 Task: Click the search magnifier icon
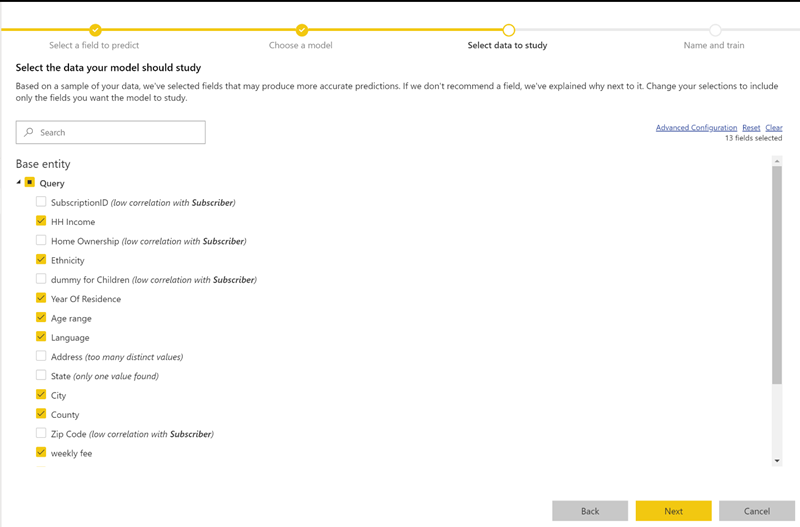[x=29, y=132]
